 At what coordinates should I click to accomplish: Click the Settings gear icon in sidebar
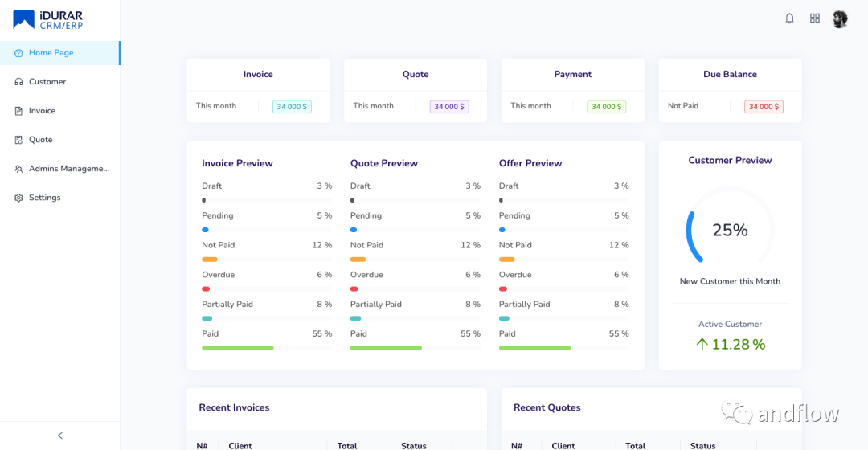point(18,198)
